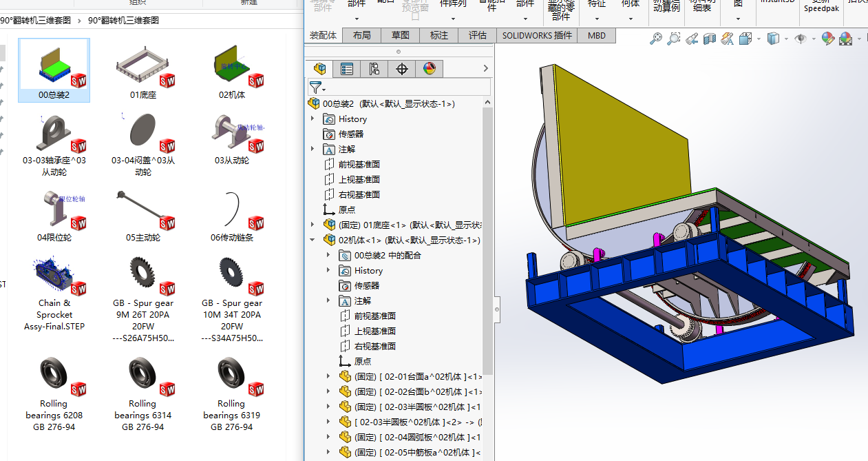Collapse the 02机体<1> tree node
Image resolution: width=868 pixels, height=461 pixels.
tap(313, 240)
